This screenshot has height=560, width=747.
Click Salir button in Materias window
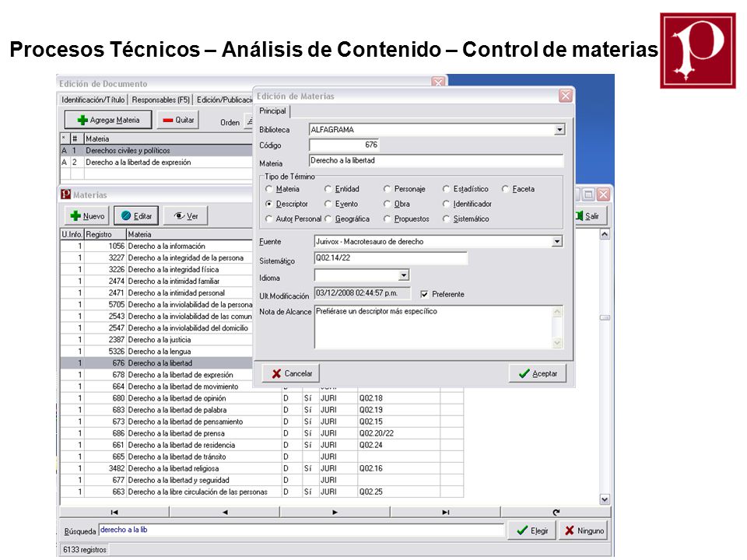click(x=589, y=216)
